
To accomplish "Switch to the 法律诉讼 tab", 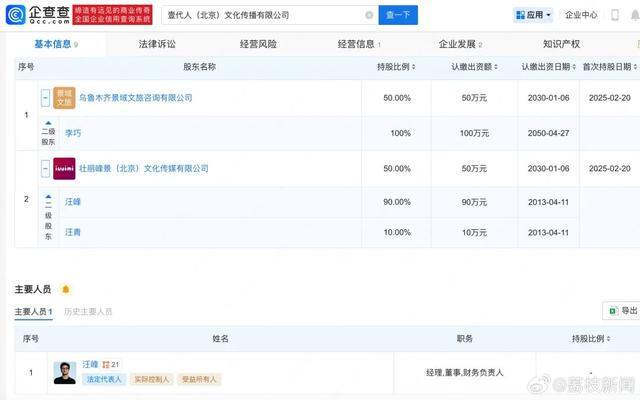I will (158, 44).
